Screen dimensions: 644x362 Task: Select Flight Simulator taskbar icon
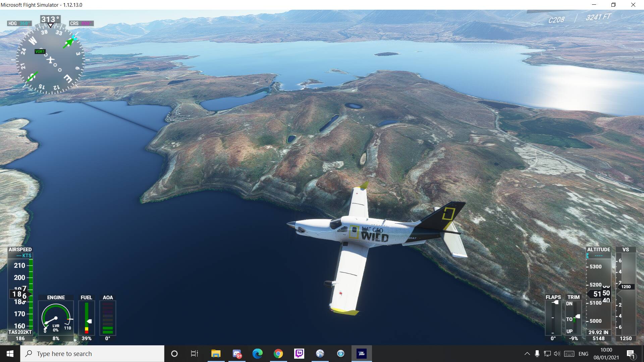tap(362, 354)
